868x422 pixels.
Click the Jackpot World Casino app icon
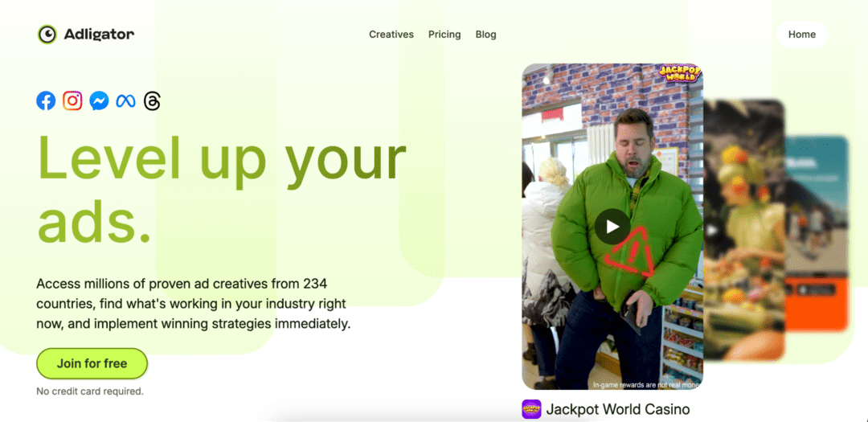531,409
